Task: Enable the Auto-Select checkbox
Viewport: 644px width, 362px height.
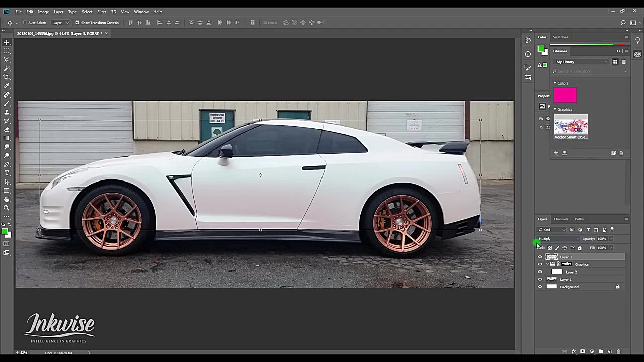Action: pyautogui.click(x=25, y=23)
